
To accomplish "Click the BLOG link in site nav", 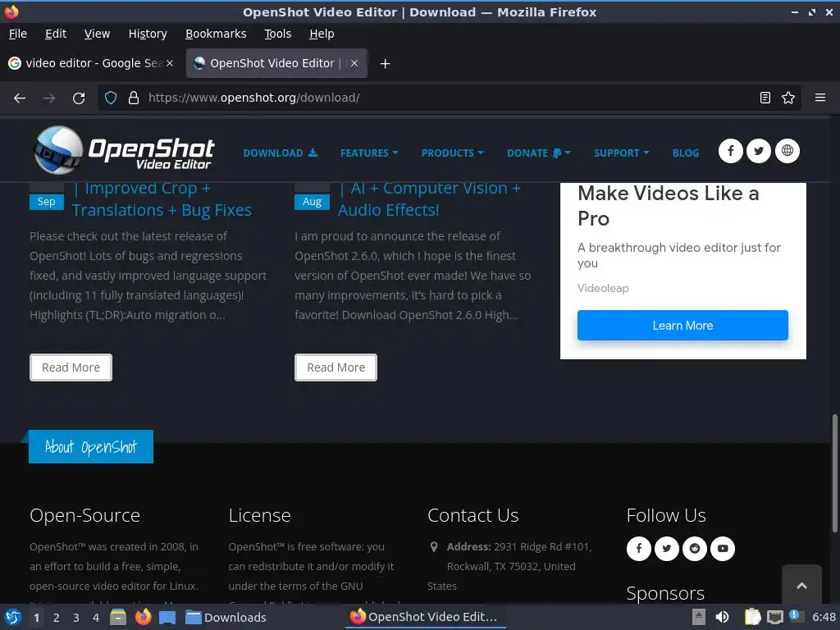I will tap(686, 153).
